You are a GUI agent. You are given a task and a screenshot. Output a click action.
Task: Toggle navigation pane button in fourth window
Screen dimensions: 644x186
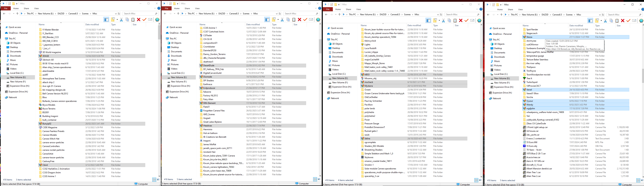590,21
